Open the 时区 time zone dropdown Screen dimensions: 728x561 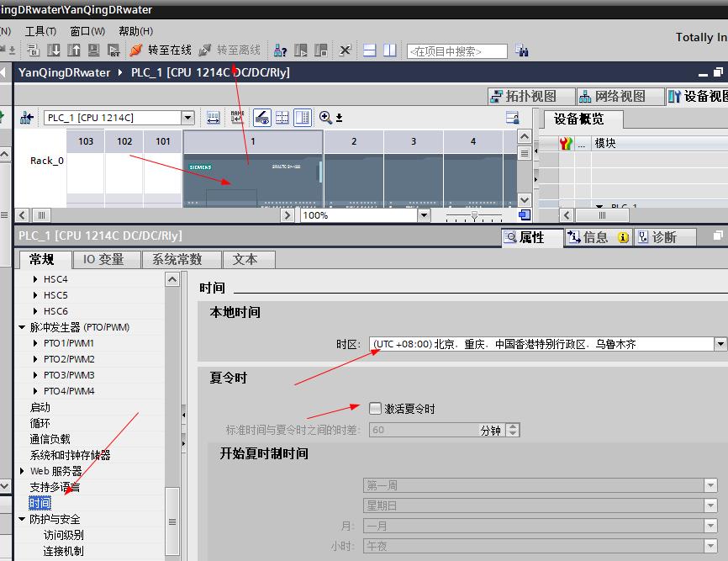point(720,344)
